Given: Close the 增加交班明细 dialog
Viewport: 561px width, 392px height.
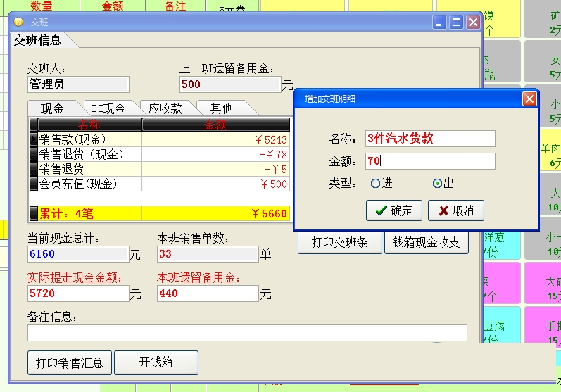Looking at the screenshot, I should pyautogui.click(x=529, y=99).
